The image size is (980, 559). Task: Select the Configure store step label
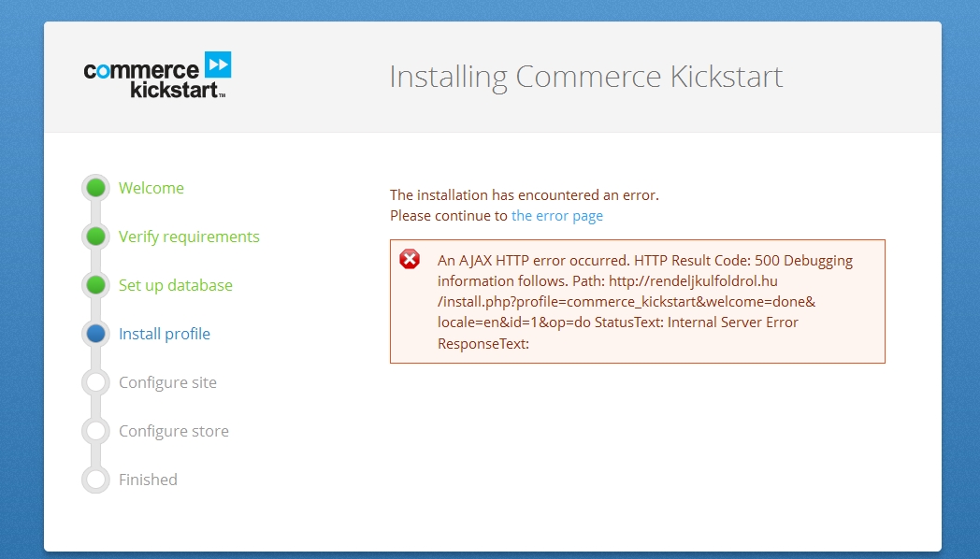(174, 432)
